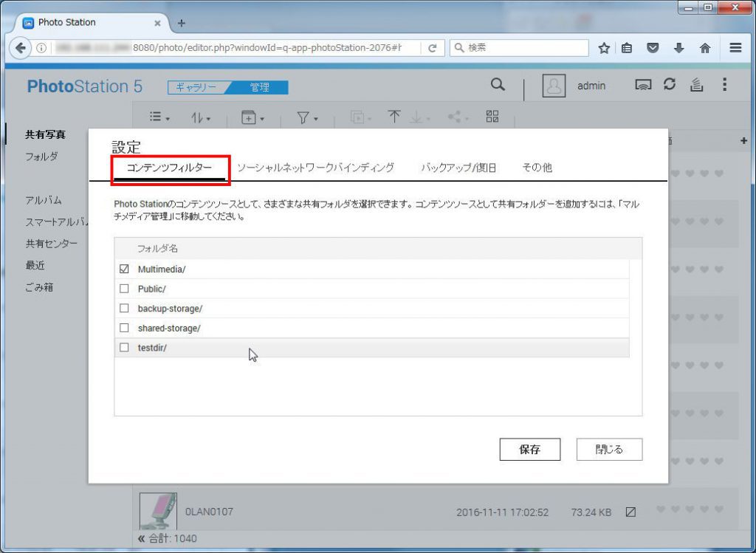Open 最近 in the sidebar
756x553 pixels.
click(35, 265)
